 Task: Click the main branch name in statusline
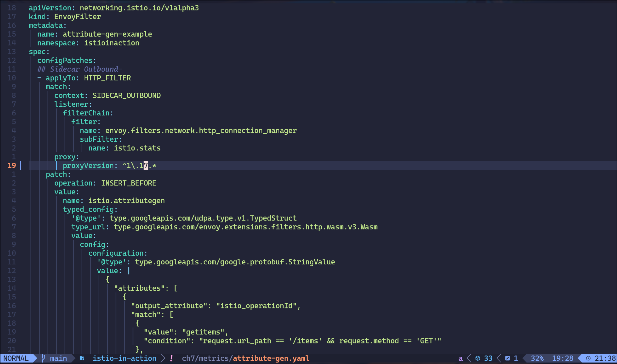click(x=58, y=358)
